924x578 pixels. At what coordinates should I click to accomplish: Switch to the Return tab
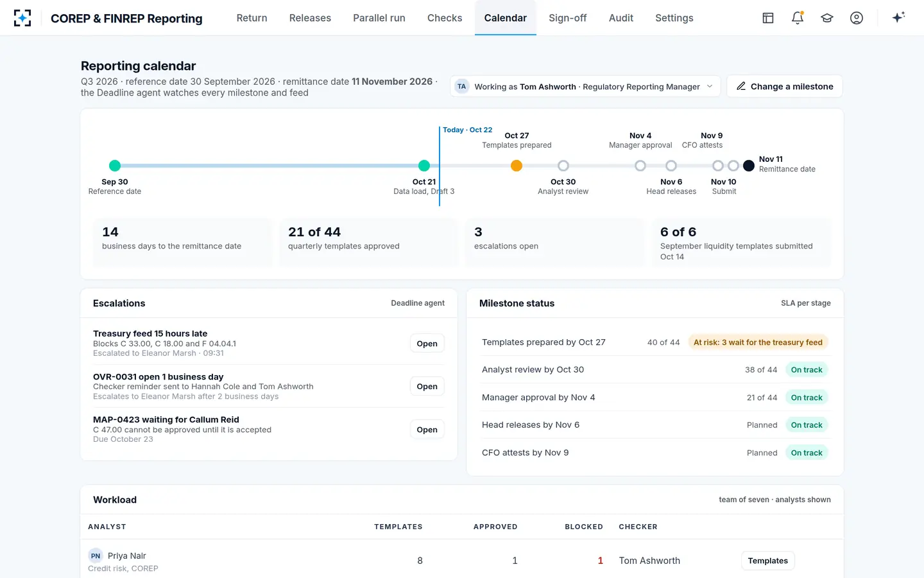pos(252,18)
